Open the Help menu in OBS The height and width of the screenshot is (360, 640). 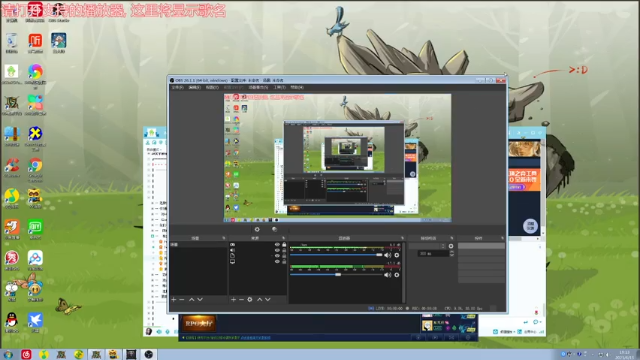297,87
